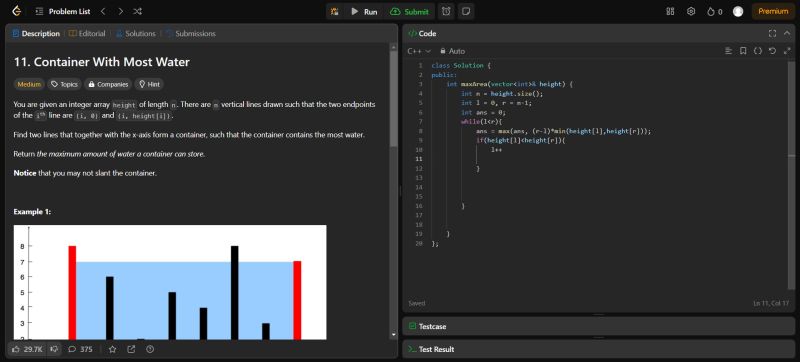Open the layout grid icon

(x=670, y=11)
